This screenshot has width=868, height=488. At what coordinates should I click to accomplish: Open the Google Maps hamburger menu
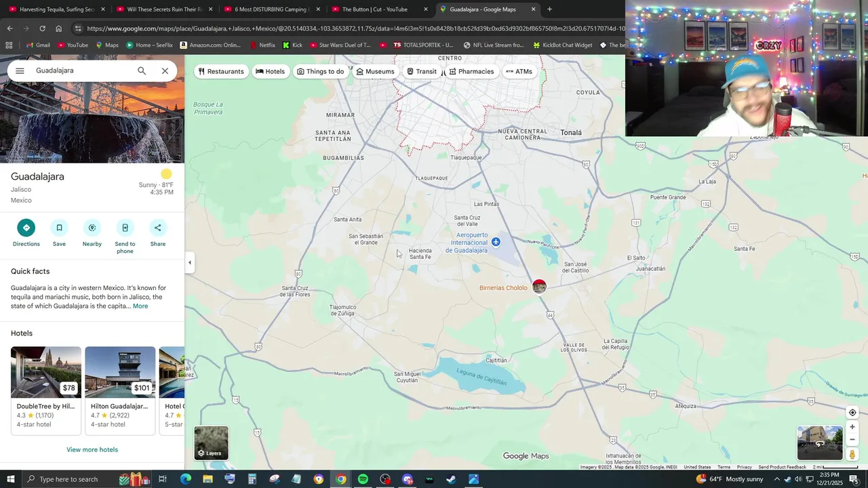click(x=20, y=70)
